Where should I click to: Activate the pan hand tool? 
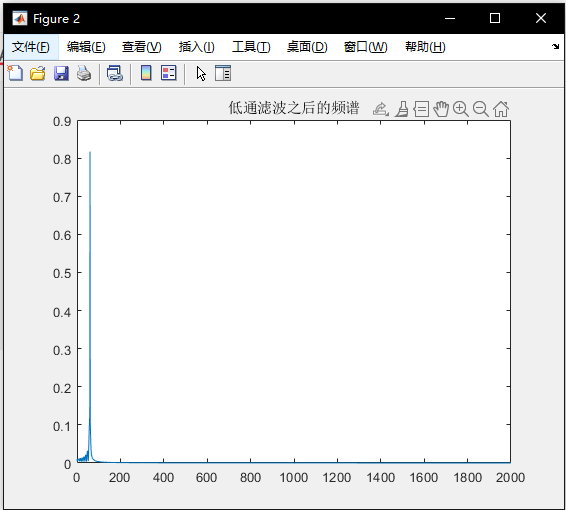click(441, 109)
